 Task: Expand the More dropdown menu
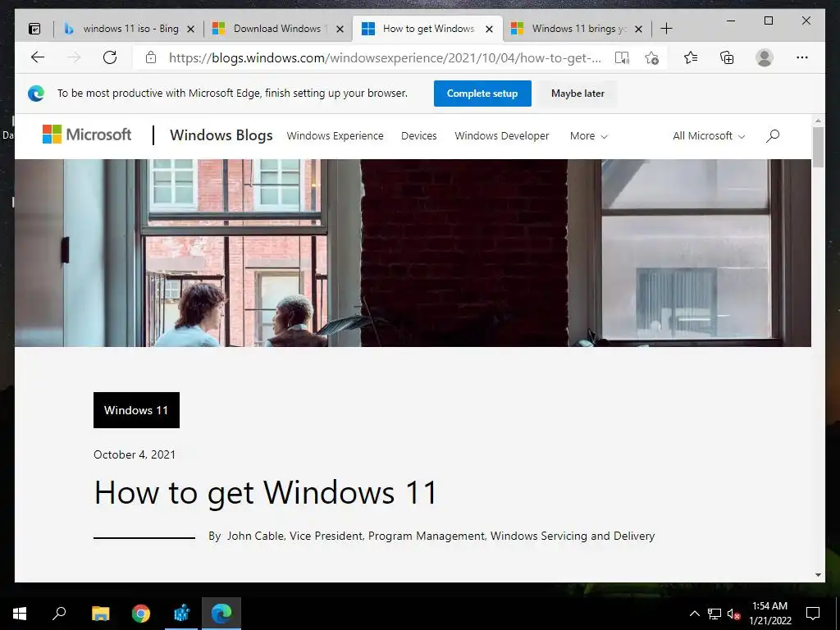[588, 136]
